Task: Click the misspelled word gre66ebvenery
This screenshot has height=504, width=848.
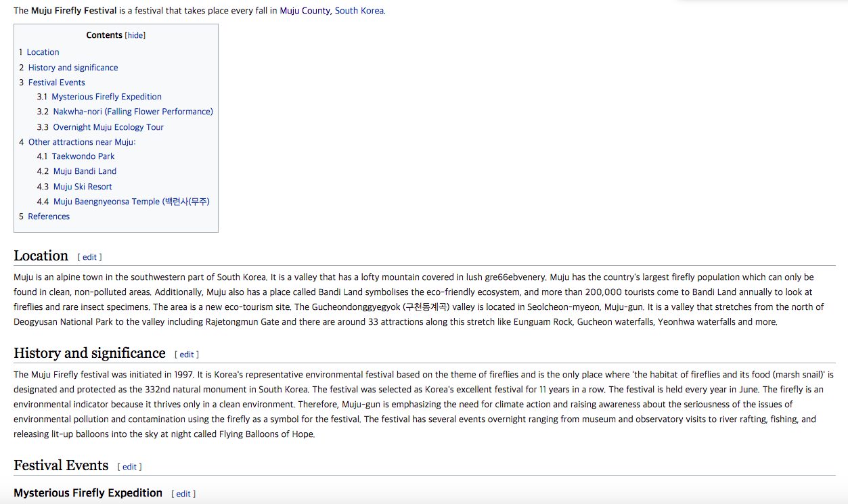Action: (x=514, y=277)
